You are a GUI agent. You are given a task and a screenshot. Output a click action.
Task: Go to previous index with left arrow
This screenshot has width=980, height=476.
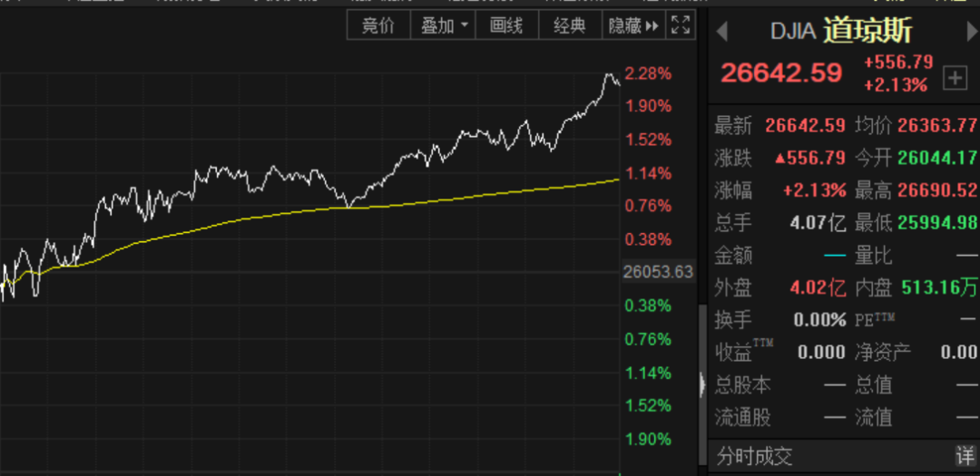click(722, 31)
